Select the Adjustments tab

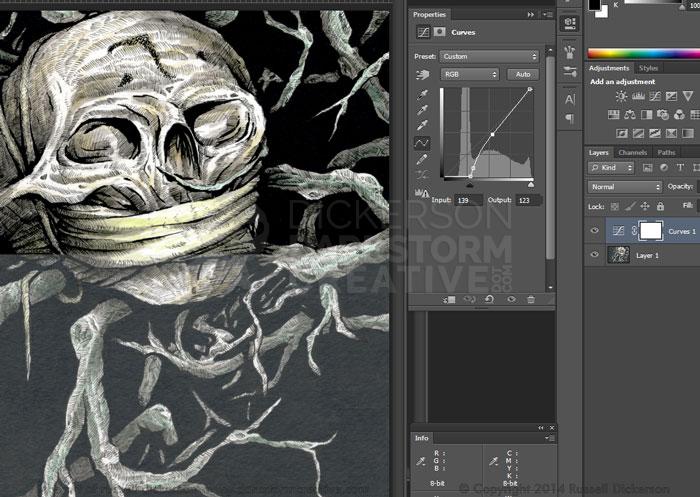coord(609,68)
